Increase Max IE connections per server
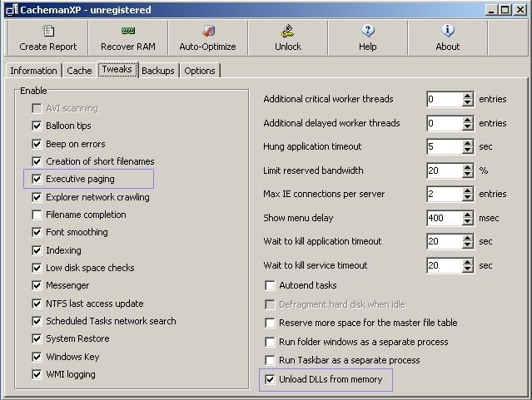 point(468,190)
